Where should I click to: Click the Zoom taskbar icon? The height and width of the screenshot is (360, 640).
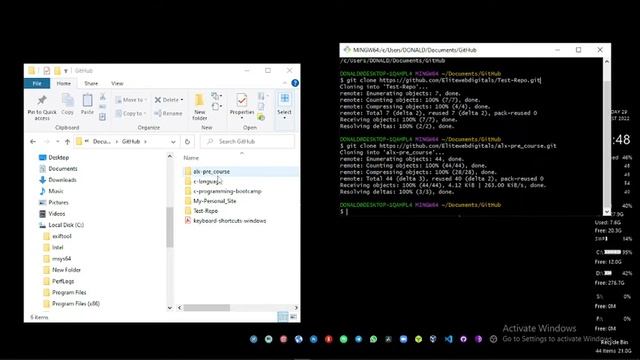(403, 339)
